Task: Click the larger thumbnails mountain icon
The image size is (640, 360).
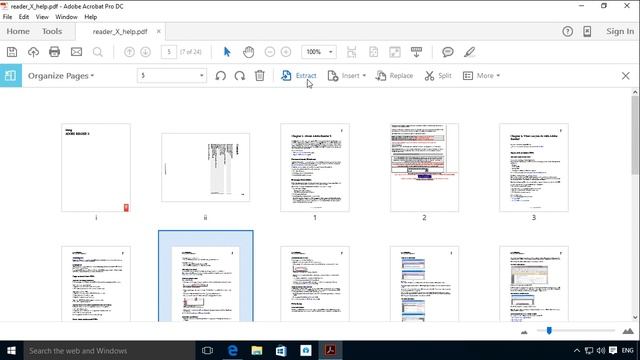Action: 628,331
